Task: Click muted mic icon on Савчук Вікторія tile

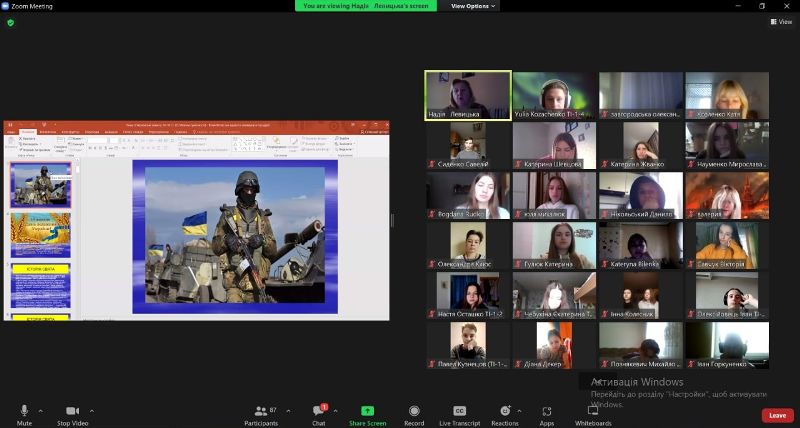Action: coord(691,264)
